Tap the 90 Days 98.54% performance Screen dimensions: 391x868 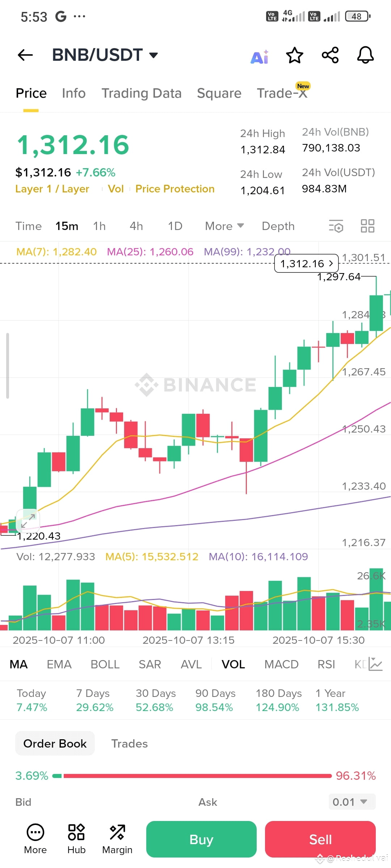click(x=215, y=700)
